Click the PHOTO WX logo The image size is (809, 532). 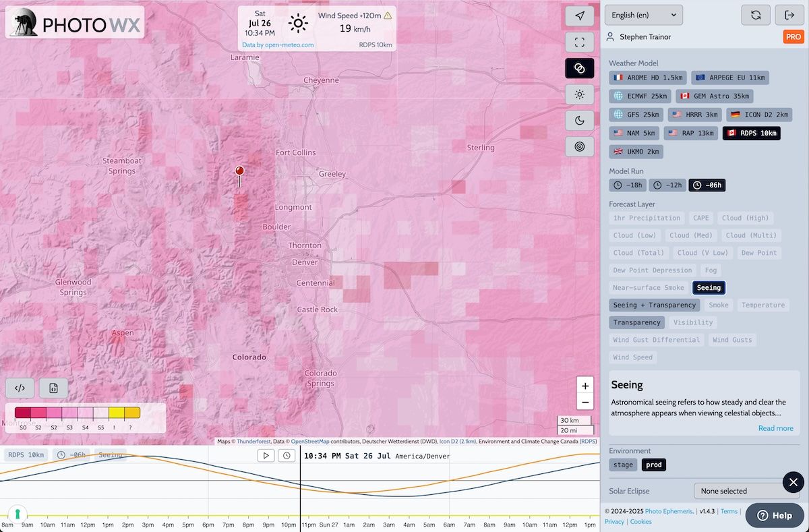[75, 22]
